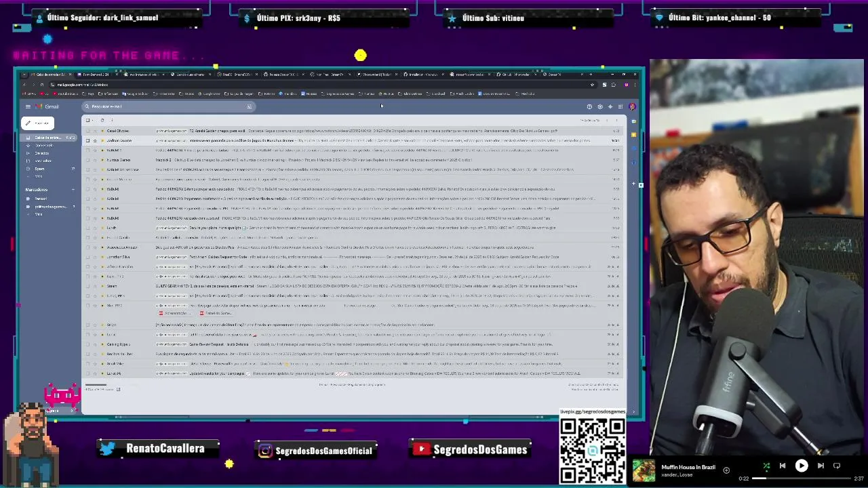Reload the page with browser reload icon
This screenshot has width=868, height=488.
pos(41,85)
